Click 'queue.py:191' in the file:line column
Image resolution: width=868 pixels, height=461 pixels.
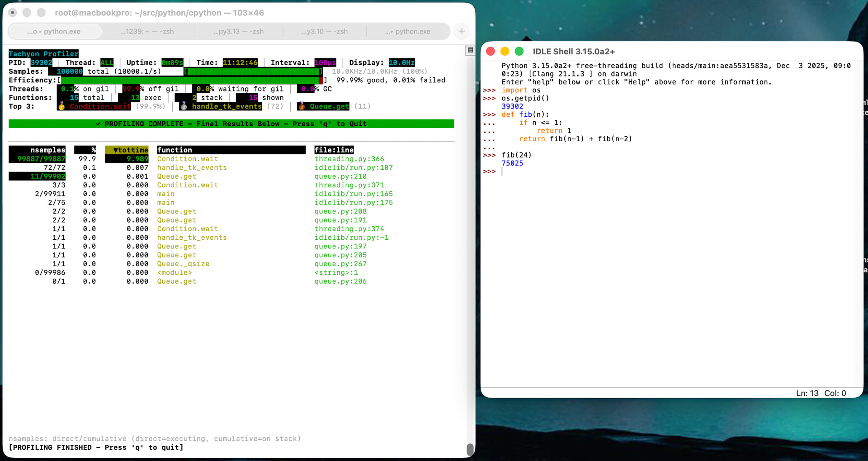tap(340, 220)
